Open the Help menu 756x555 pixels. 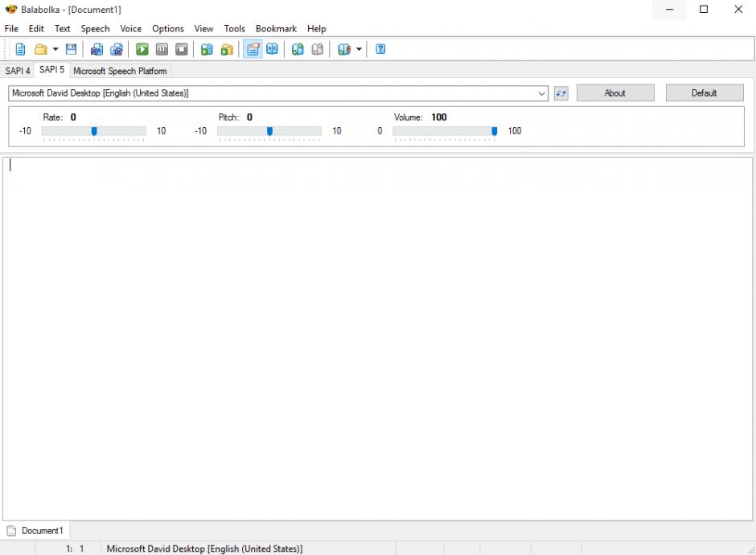317,29
